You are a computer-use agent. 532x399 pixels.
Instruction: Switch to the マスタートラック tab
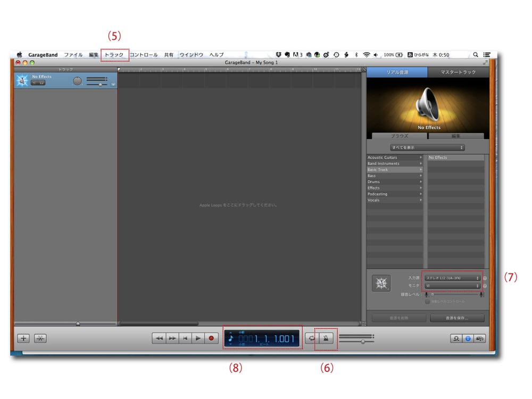point(459,72)
